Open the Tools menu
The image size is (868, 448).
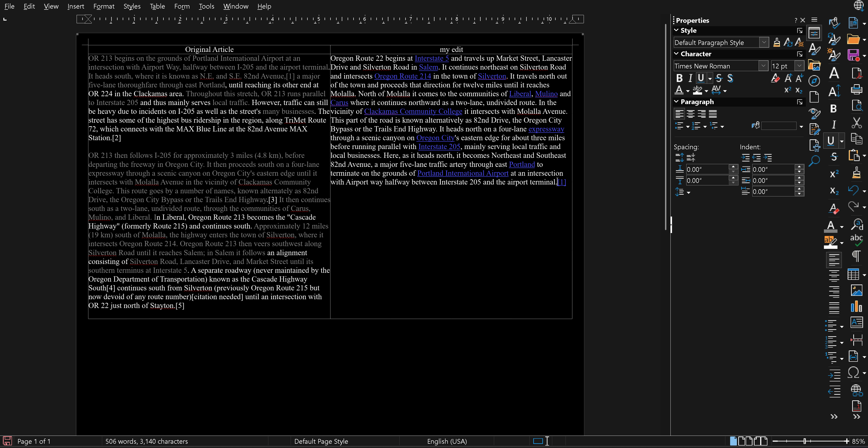coord(206,6)
